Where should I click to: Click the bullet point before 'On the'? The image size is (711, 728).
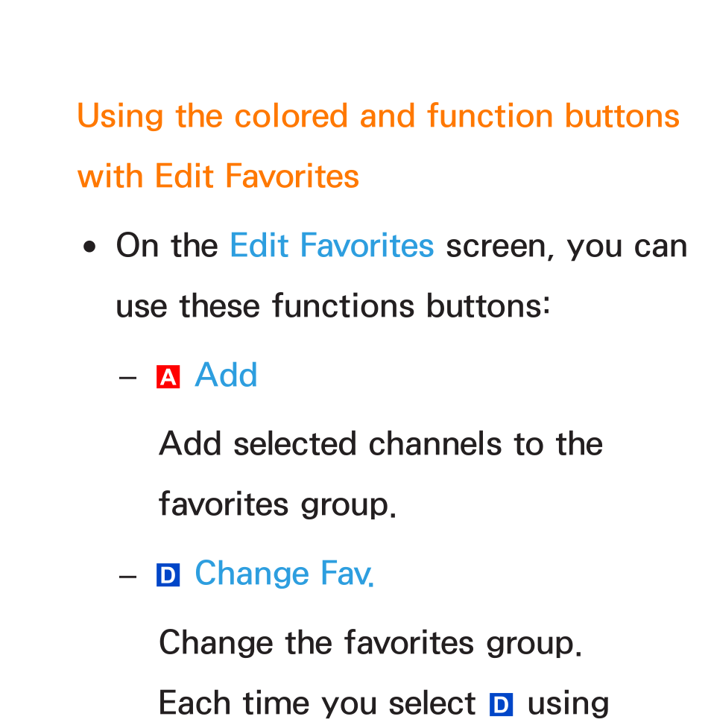[x=89, y=247]
